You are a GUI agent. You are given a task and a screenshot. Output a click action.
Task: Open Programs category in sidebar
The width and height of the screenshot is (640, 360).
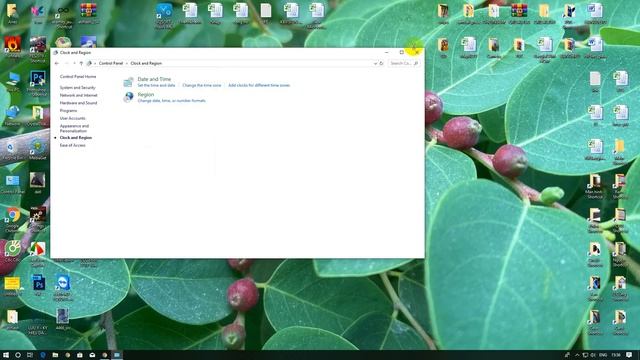click(x=68, y=111)
